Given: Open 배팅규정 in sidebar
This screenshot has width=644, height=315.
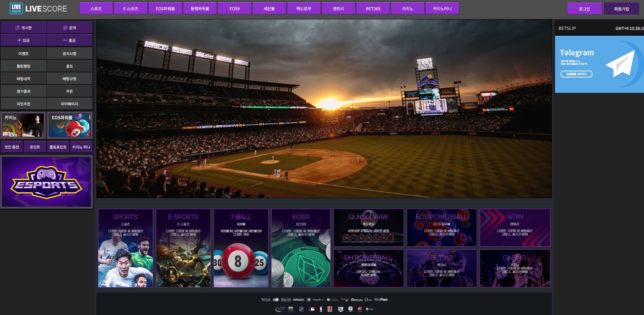Looking at the screenshot, I should [x=70, y=78].
